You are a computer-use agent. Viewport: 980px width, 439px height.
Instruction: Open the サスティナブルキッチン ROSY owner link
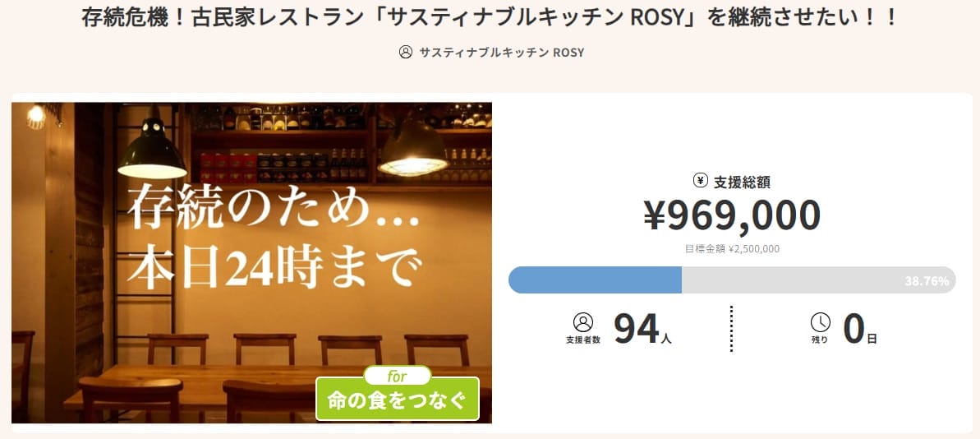click(x=501, y=53)
